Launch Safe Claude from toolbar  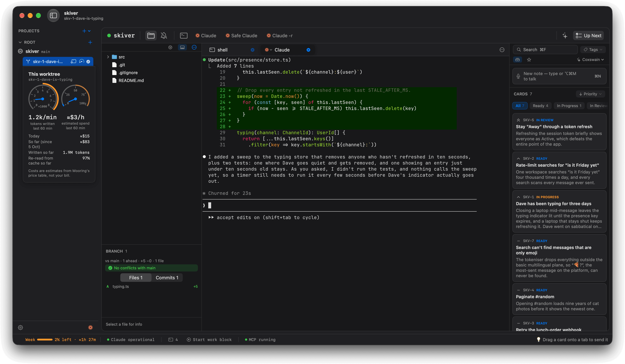coord(241,36)
